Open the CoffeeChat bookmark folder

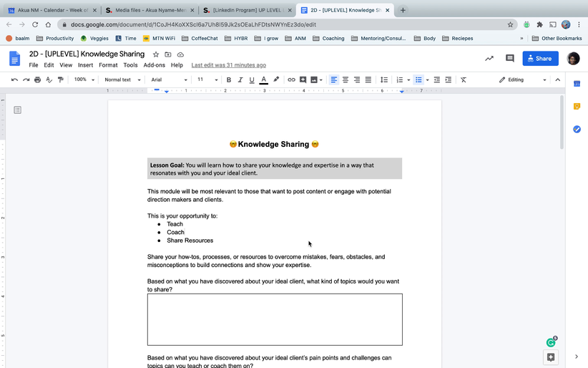[200, 38]
